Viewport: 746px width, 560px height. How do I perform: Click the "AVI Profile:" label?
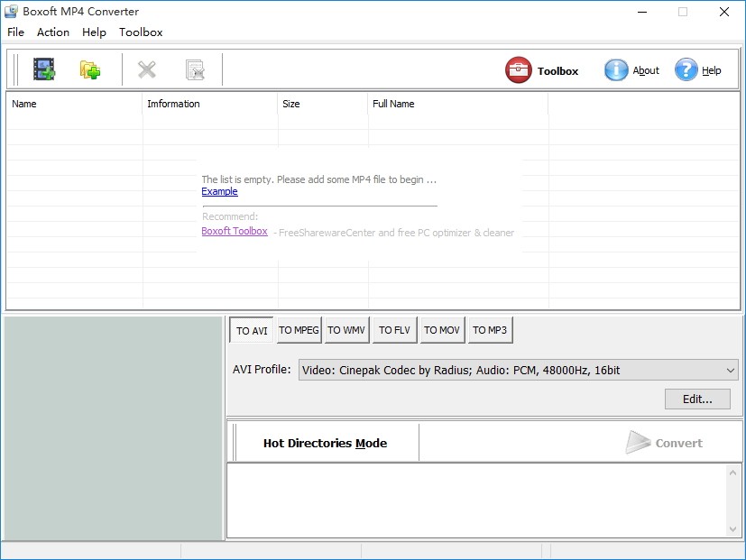point(262,370)
